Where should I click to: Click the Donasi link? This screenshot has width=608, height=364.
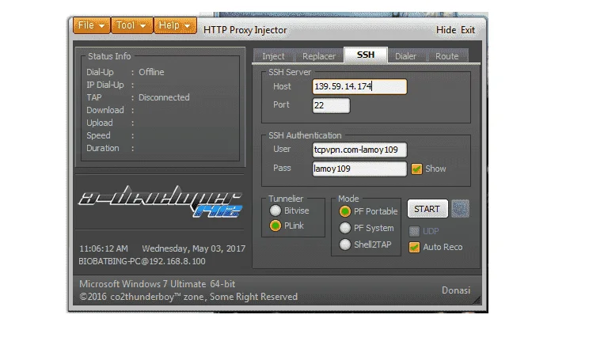(x=456, y=290)
